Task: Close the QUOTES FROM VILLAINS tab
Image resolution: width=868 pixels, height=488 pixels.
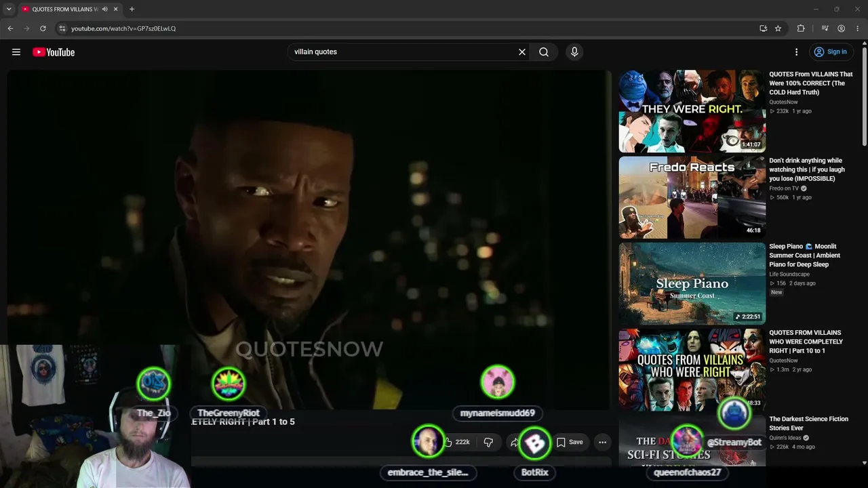Action: (116, 9)
